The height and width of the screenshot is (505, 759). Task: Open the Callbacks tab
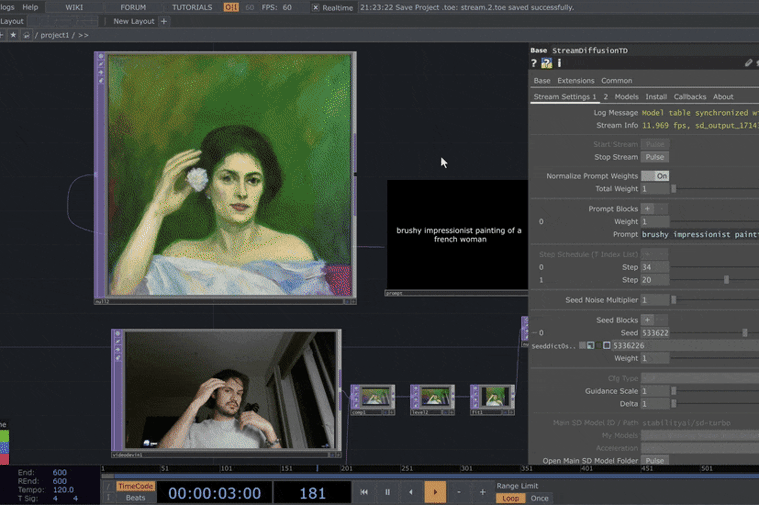coord(690,97)
